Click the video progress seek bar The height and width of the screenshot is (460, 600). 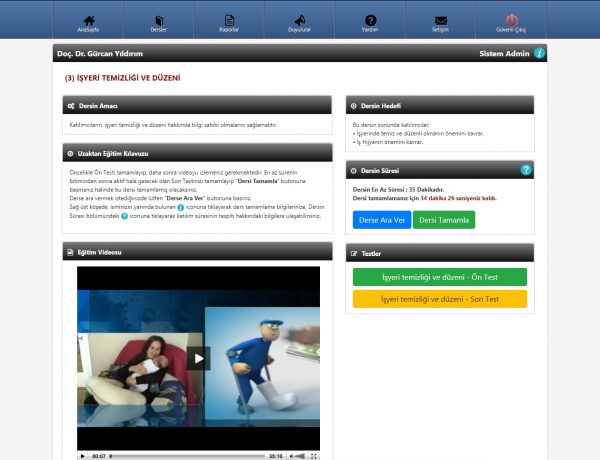[187, 456]
